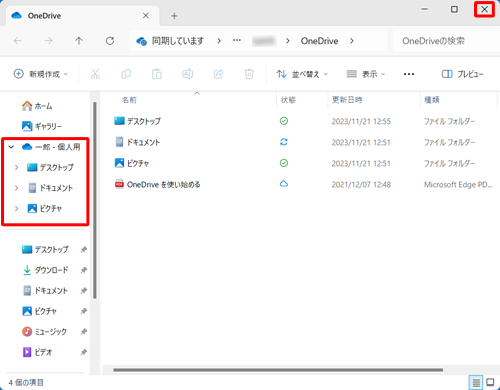
Task: Open the 表示 view dropdown
Action: 366,74
